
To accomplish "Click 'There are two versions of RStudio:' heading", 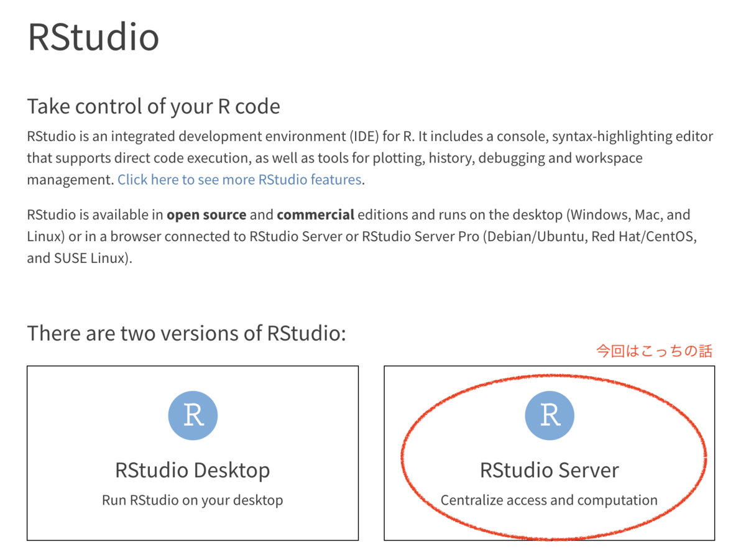I will tap(186, 333).
